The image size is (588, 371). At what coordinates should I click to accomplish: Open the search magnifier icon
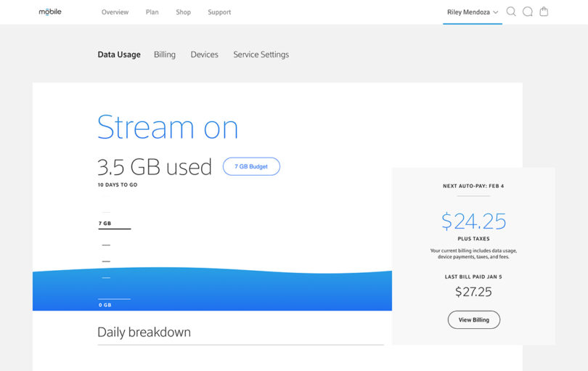click(511, 12)
